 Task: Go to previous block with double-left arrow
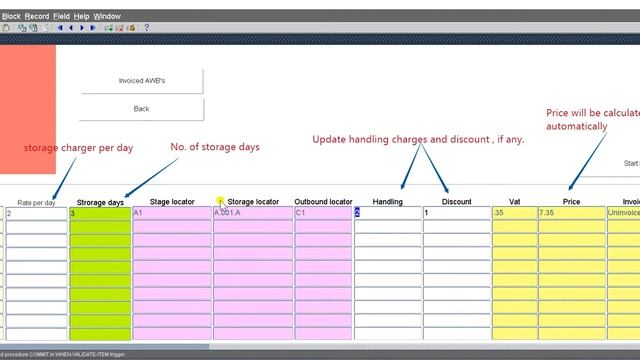(60, 28)
